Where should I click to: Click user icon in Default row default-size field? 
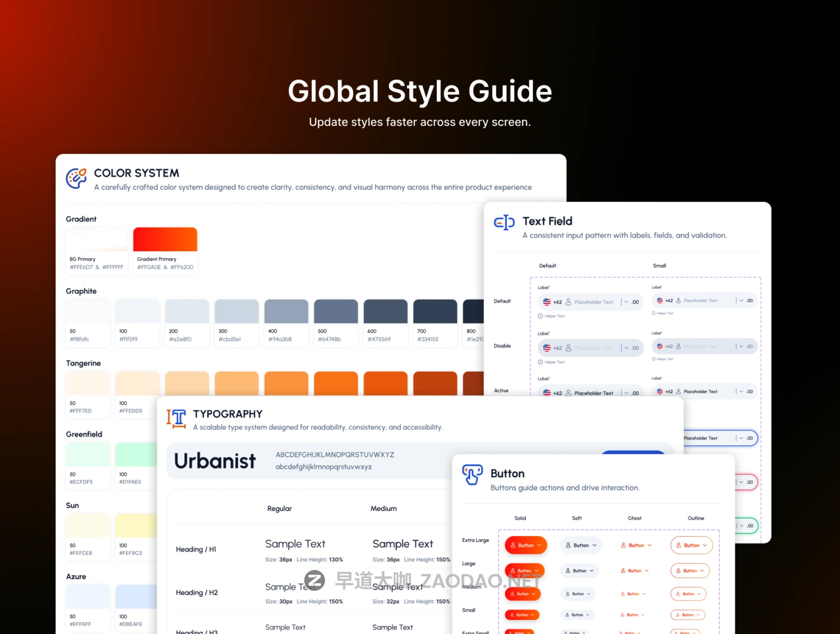pos(568,302)
